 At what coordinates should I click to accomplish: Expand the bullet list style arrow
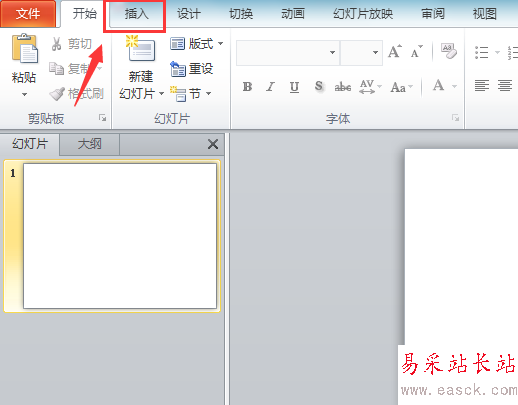click(x=497, y=52)
